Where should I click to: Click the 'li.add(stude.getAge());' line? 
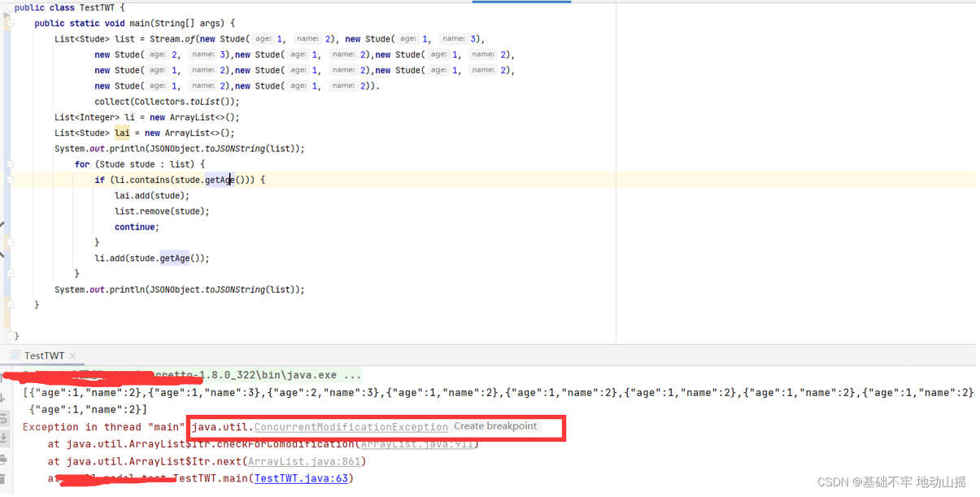tap(151, 258)
